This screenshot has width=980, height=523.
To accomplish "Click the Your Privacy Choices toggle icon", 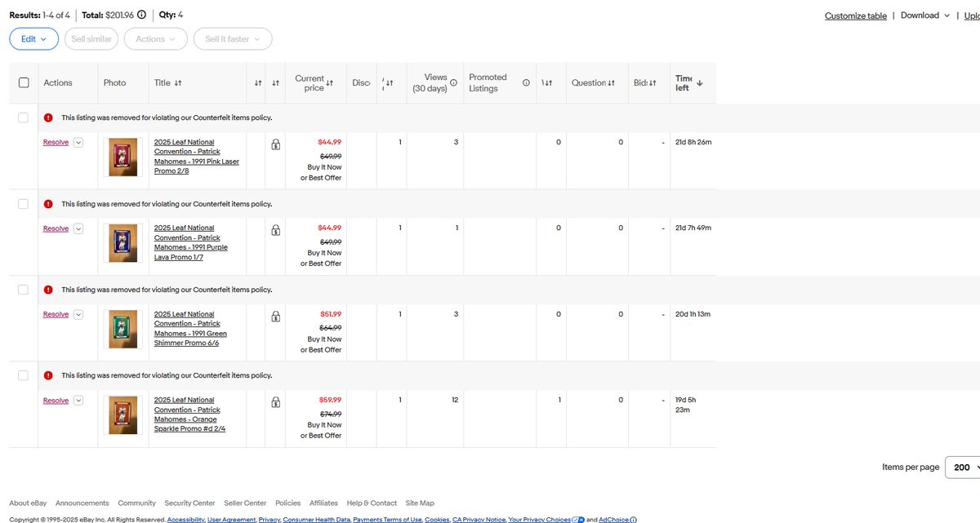I will (x=578, y=520).
